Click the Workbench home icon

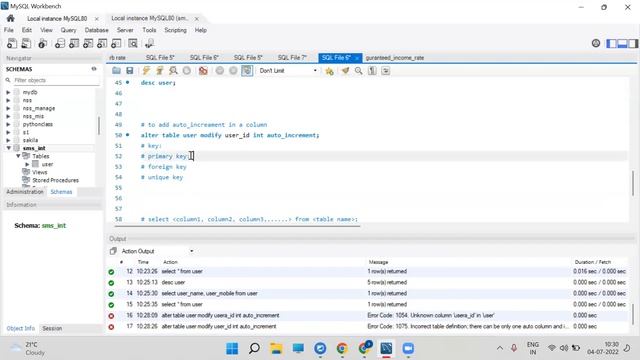(11, 18)
